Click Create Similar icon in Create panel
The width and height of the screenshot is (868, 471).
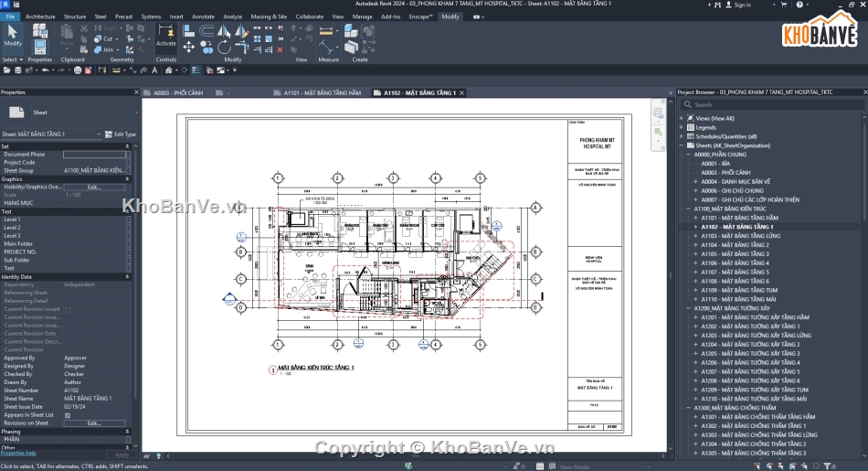[351, 48]
